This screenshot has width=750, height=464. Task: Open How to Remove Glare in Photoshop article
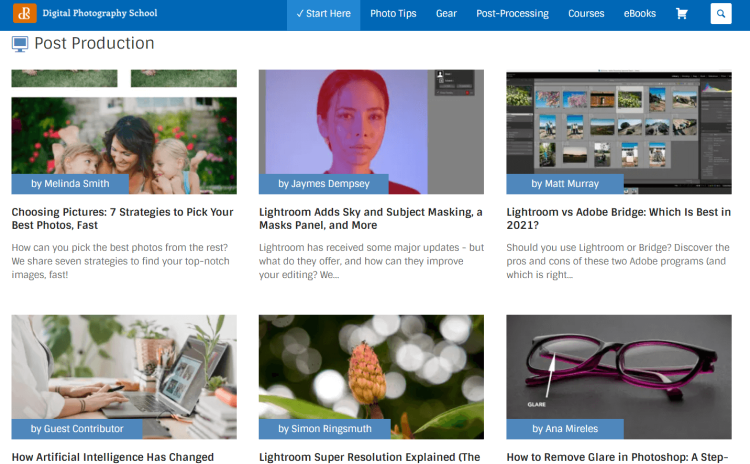pyautogui.click(x=617, y=457)
